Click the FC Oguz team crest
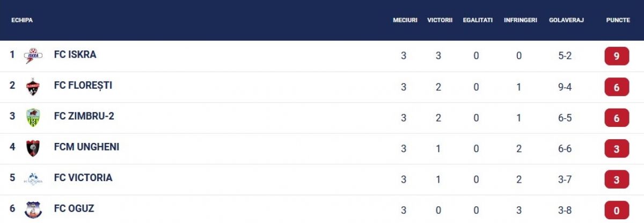 [x=33, y=210]
